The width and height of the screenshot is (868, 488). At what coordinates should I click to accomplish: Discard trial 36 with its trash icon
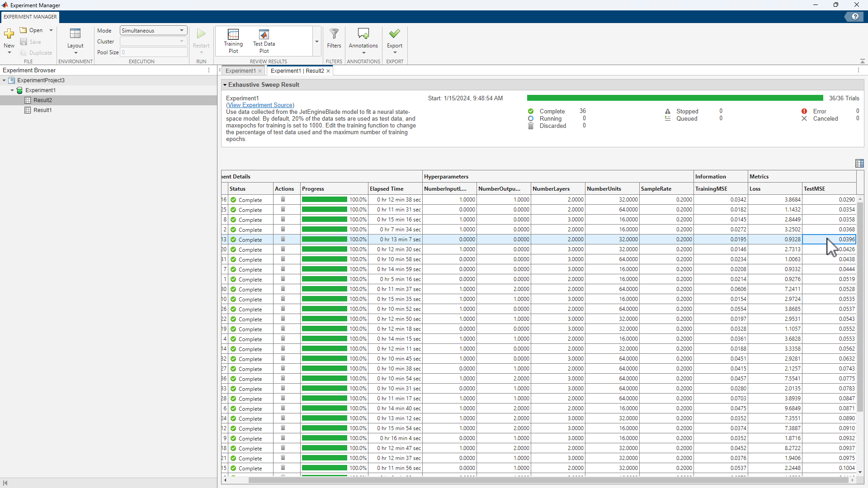[x=283, y=379]
